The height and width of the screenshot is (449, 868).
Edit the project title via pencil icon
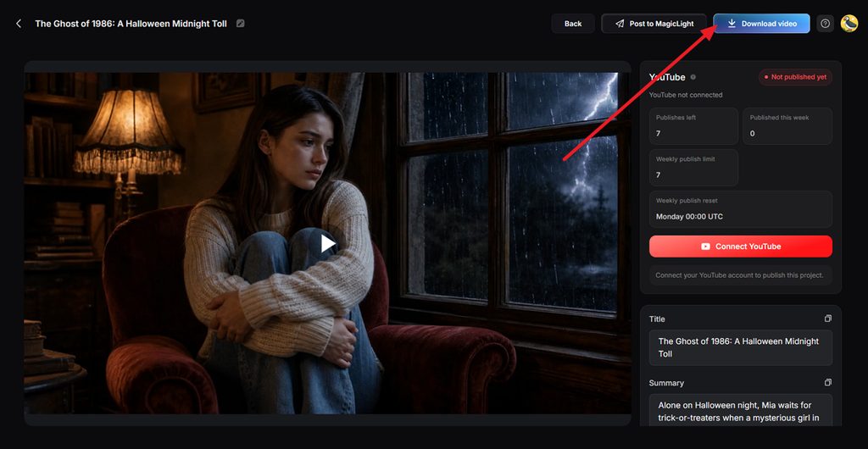[240, 24]
